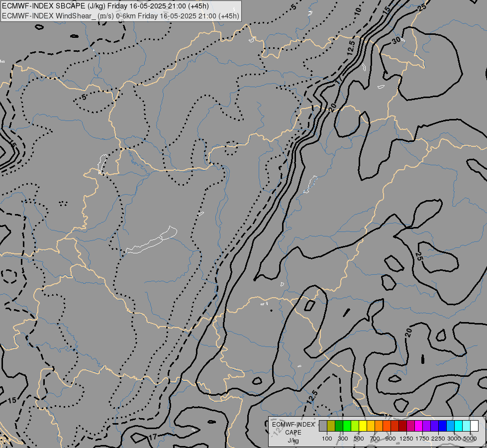Click the legend value "500"
The image size is (487, 448).
[x=359, y=439]
